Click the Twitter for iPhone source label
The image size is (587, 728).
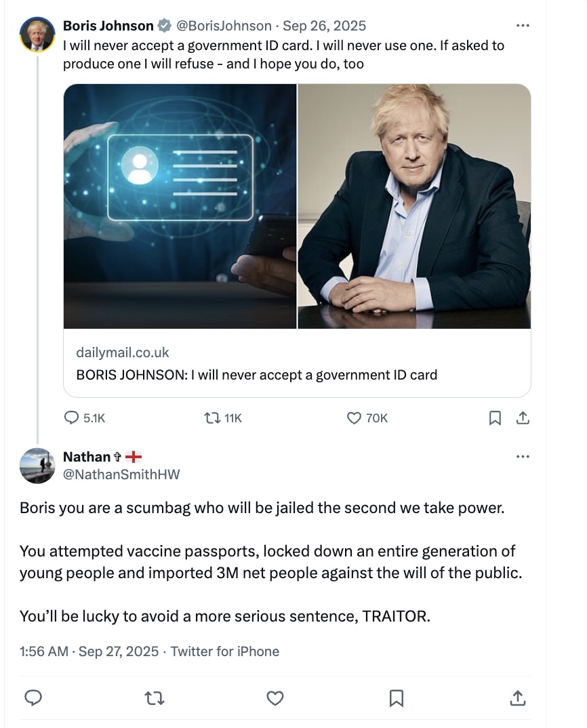224,651
